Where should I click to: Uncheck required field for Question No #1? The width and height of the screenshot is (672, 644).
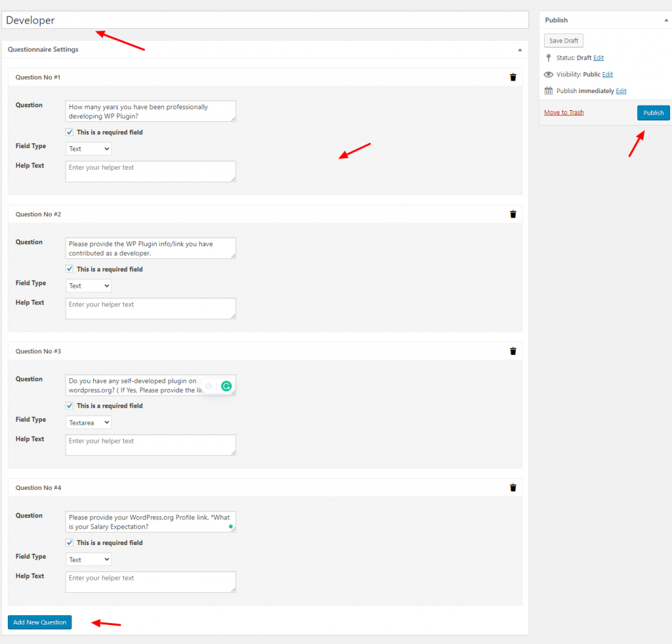click(x=70, y=132)
